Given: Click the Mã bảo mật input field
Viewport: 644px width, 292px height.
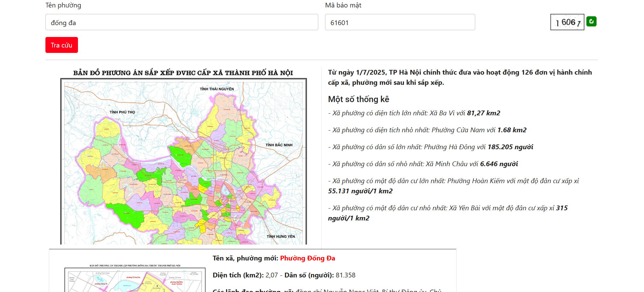Looking at the screenshot, I should (400, 22).
